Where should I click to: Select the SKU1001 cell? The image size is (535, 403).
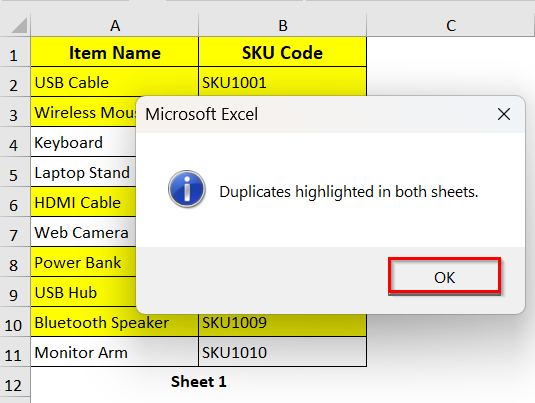[283, 82]
